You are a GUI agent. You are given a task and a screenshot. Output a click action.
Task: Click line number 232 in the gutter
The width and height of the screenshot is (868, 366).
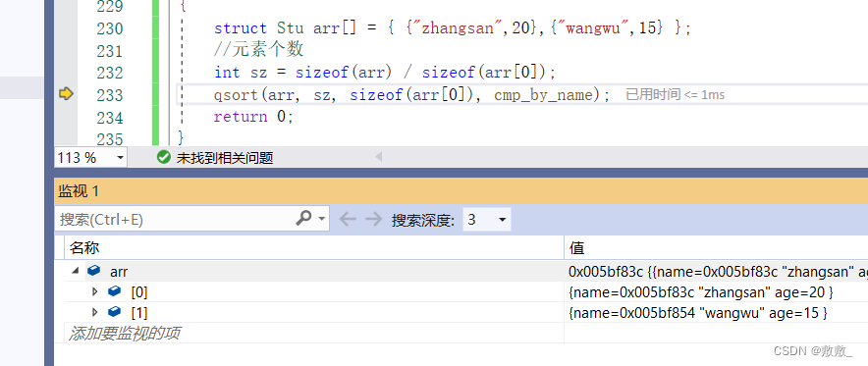[110, 73]
